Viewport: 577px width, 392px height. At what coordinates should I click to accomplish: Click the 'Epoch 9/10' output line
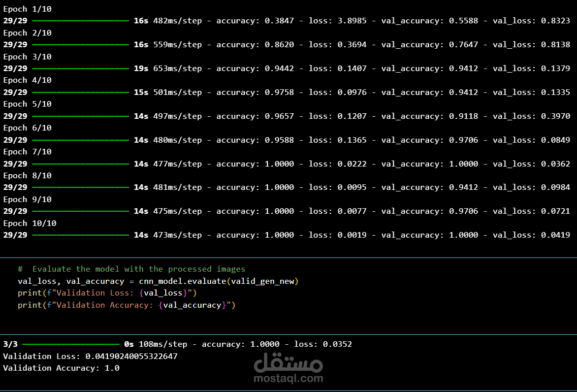click(x=27, y=200)
